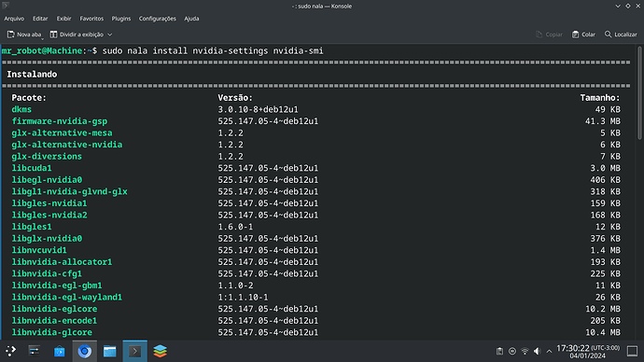Screen dimensions: 644x362
Task: Click the libglx-nvidia0 package name
Action: [x=47, y=239]
